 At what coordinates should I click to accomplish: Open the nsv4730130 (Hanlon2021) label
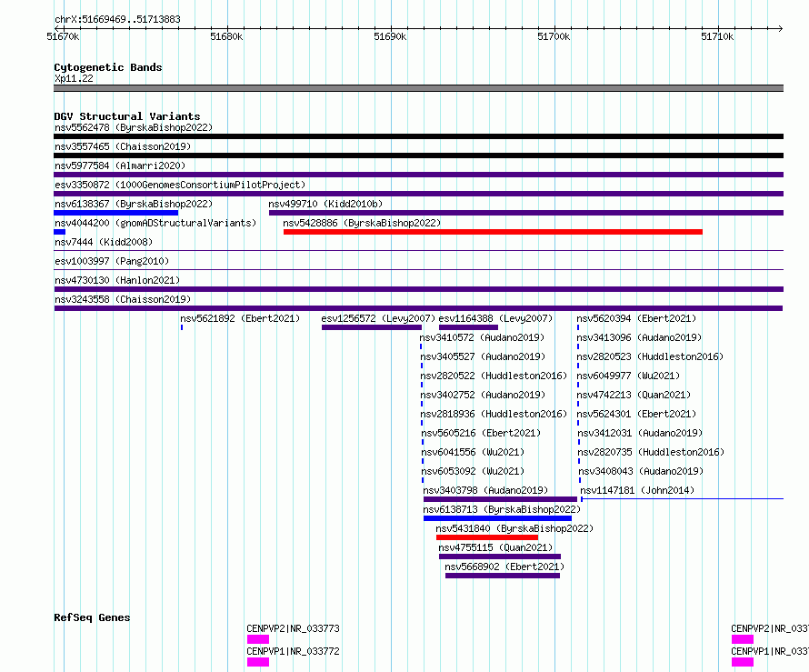point(117,280)
